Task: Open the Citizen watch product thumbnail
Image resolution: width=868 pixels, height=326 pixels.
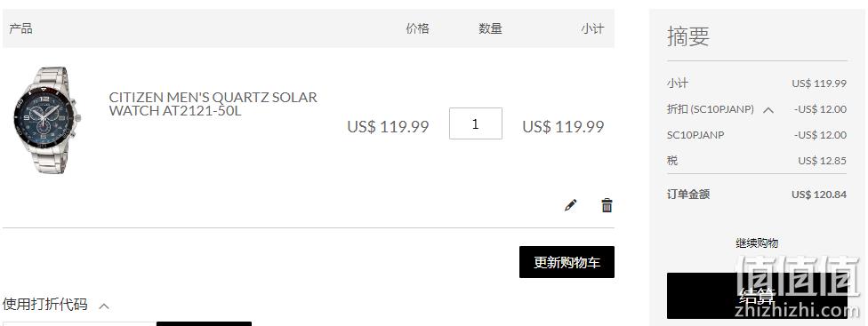Action: [x=46, y=120]
